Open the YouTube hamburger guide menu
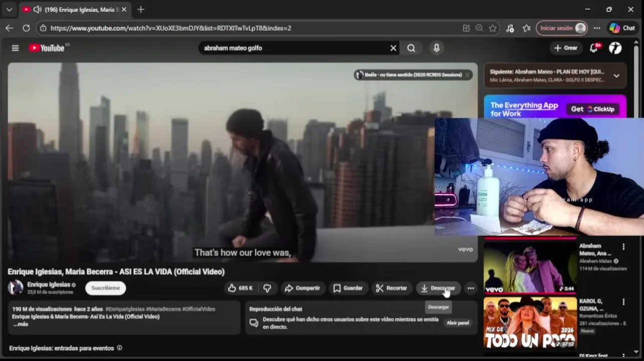Viewport: 644px width, 361px height. tap(15, 48)
